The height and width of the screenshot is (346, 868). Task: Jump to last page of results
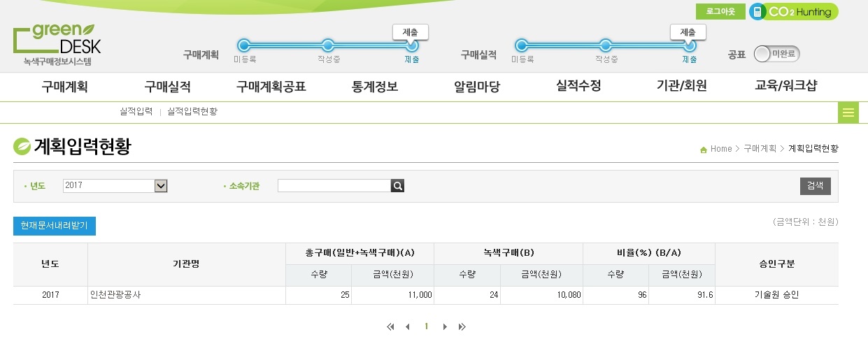(x=462, y=327)
